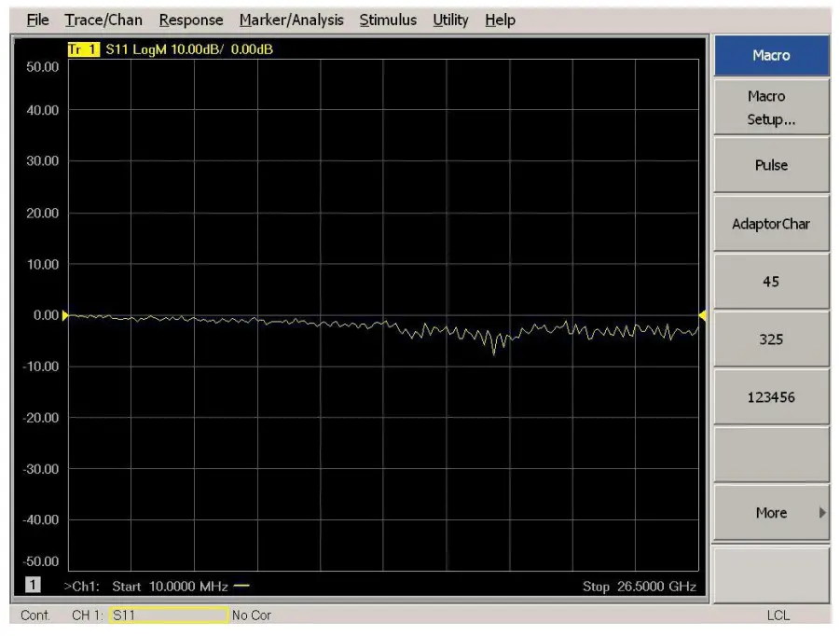The height and width of the screenshot is (636, 840).
Task: Open the Help menu
Action: pos(500,20)
